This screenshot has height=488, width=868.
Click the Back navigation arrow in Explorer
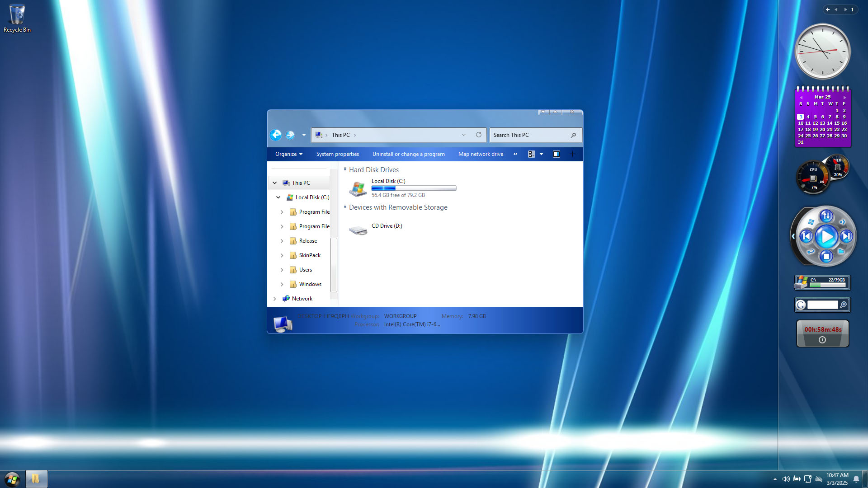pyautogui.click(x=276, y=135)
